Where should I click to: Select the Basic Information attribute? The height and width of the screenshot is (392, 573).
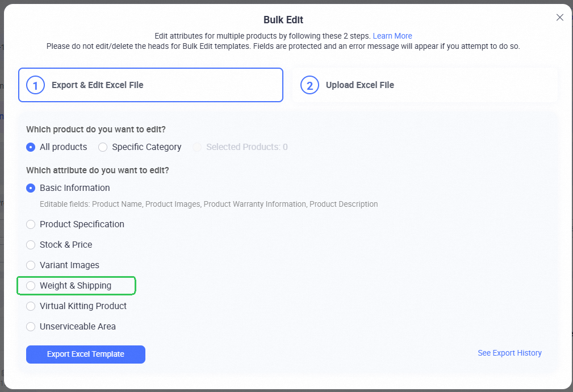[x=30, y=187]
